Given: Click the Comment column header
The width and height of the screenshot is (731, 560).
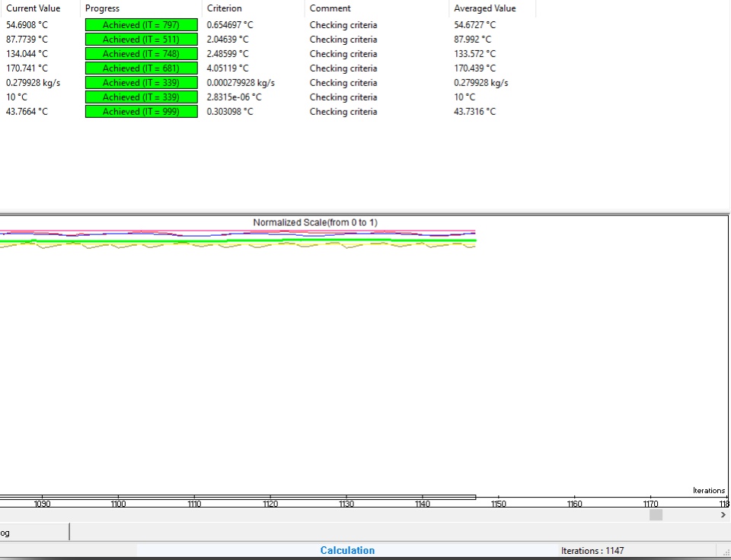Looking at the screenshot, I should pos(377,8).
